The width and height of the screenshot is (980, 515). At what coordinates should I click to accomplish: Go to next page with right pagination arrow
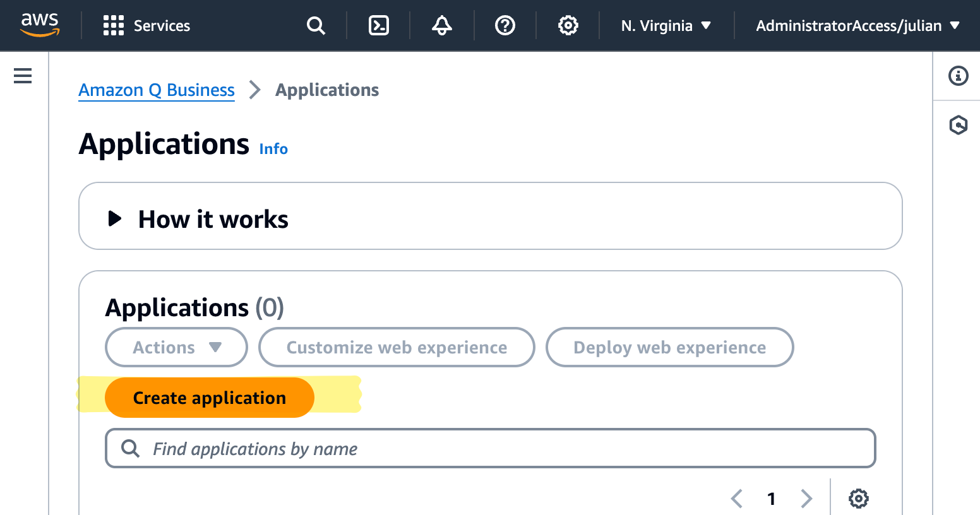coord(806,499)
